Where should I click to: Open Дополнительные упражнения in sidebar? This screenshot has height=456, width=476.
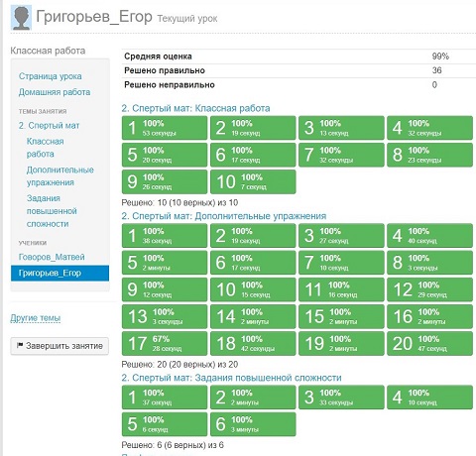click(x=60, y=176)
